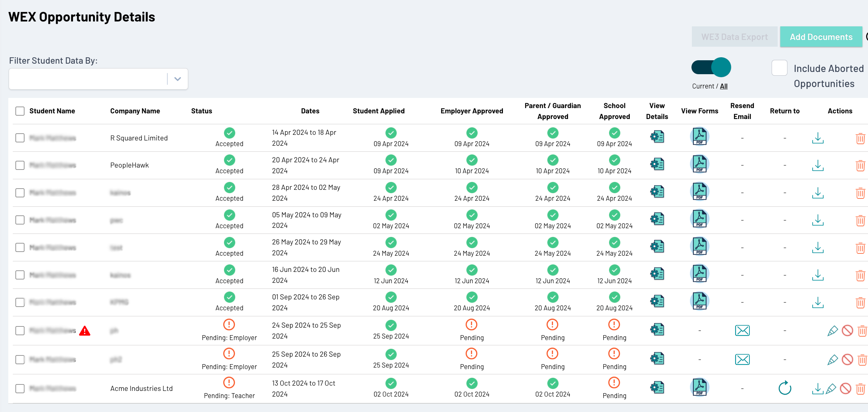868x412 pixels.
Task: Click the Add Documents button
Action: pos(821,37)
